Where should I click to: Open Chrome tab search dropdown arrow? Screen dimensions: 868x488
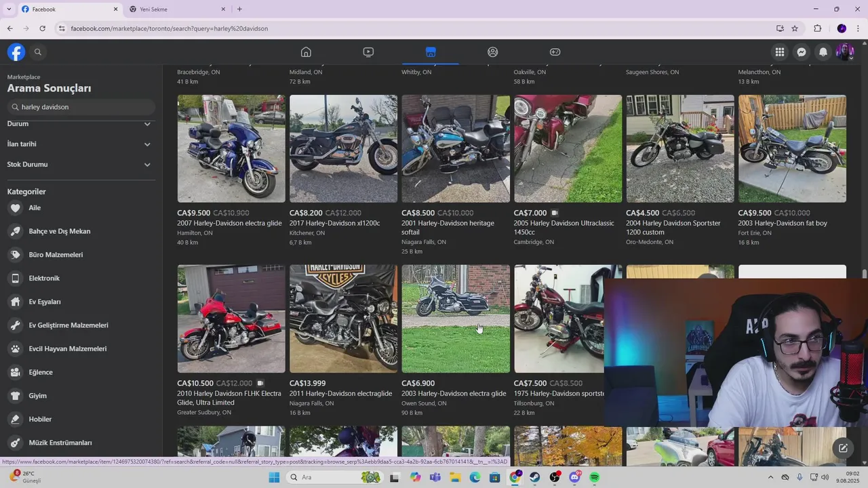tap(9, 9)
